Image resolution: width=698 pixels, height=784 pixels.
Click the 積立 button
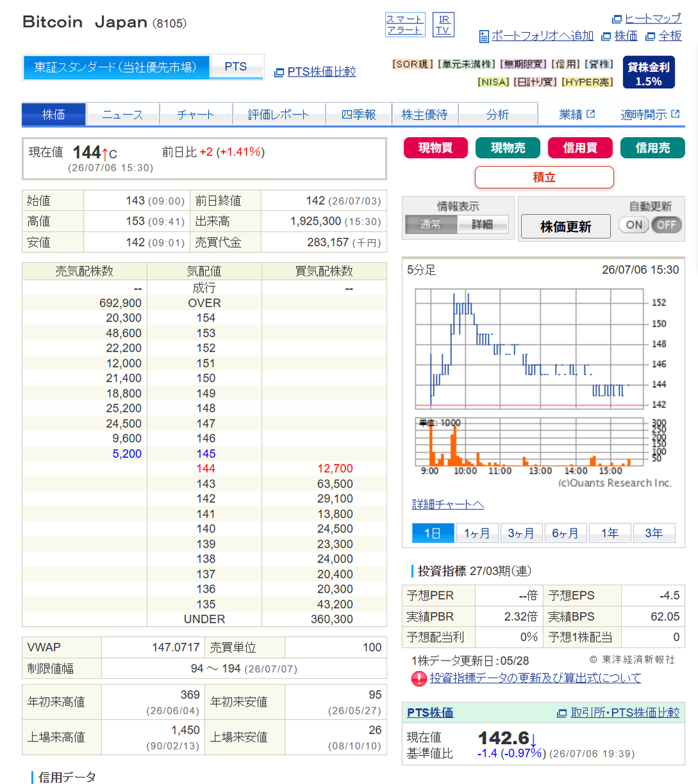(544, 177)
